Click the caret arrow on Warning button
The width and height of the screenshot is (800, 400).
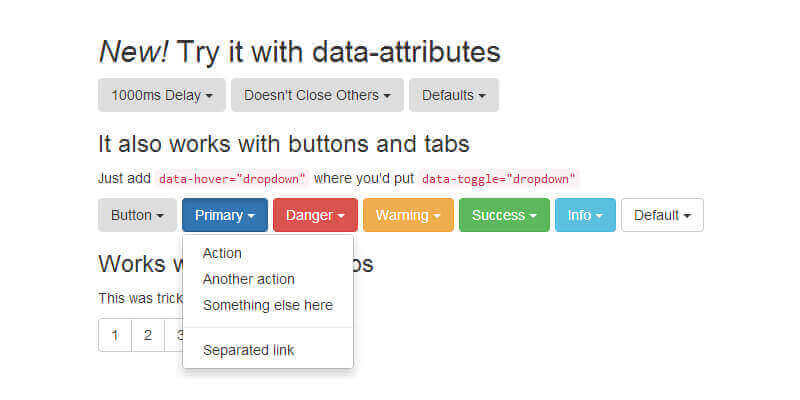click(437, 216)
